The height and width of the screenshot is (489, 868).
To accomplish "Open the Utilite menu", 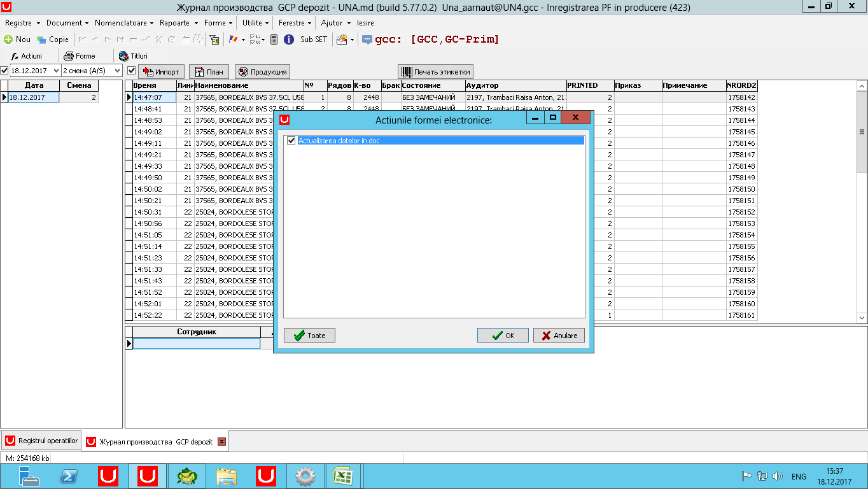I will click(x=255, y=23).
